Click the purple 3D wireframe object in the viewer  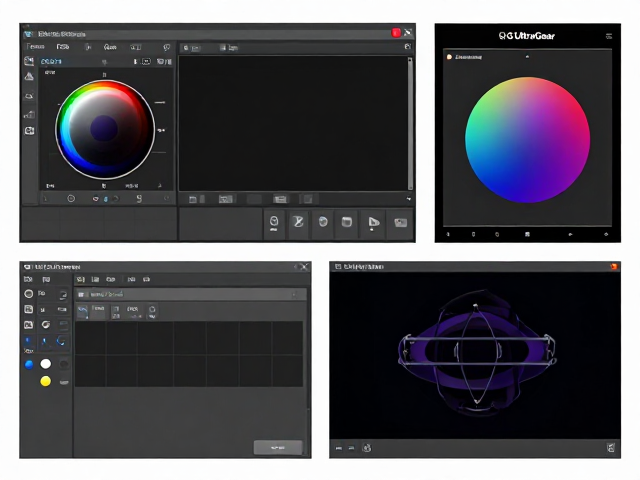click(x=477, y=352)
